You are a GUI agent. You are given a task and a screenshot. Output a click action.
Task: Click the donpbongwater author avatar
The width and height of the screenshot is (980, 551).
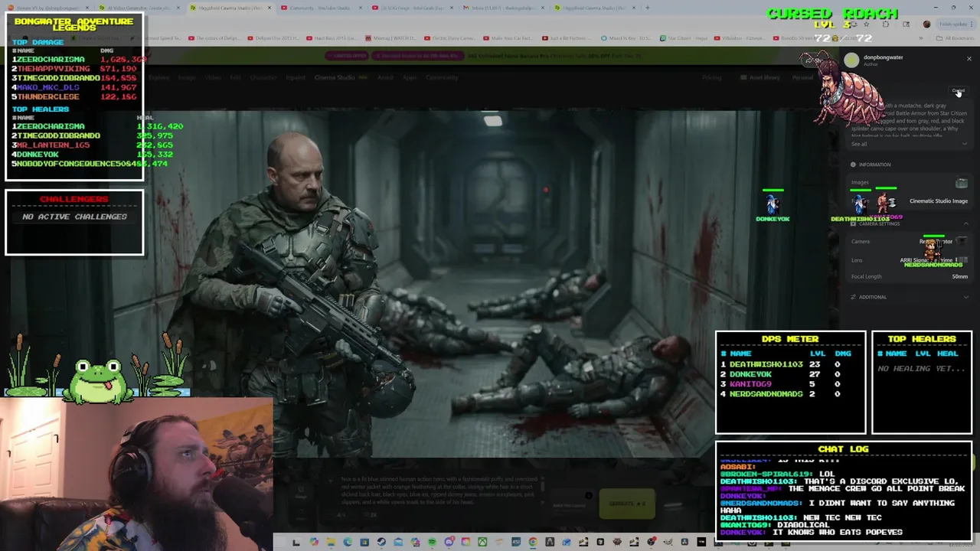click(851, 60)
